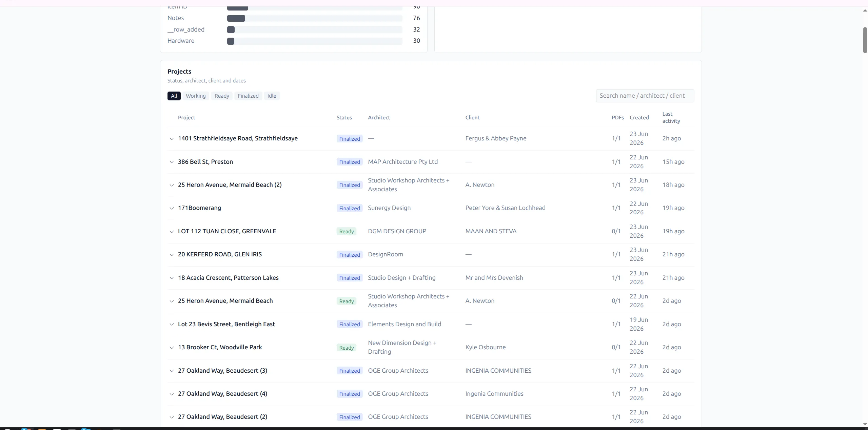The height and width of the screenshot is (430, 868).
Task: Click the 19 Jun 2026 created date
Action: tap(639, 324)
